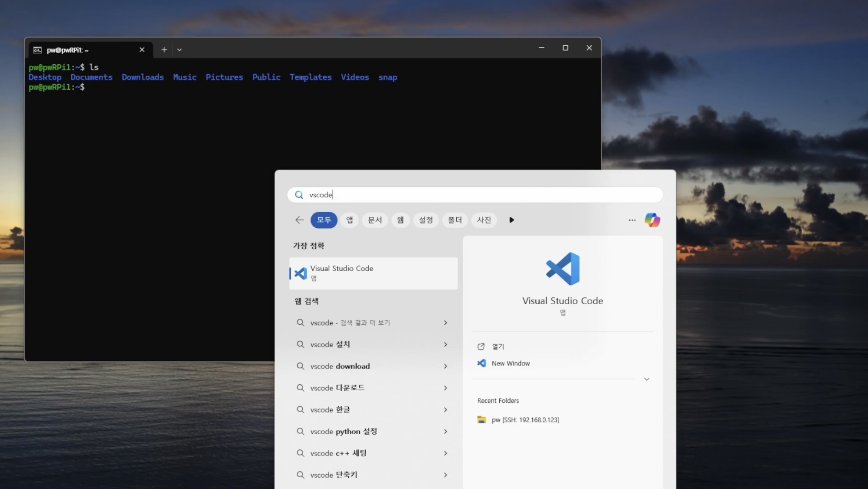
Task: Click the vscode 단축키 web search suggestion
Action: tap(334, 475)
